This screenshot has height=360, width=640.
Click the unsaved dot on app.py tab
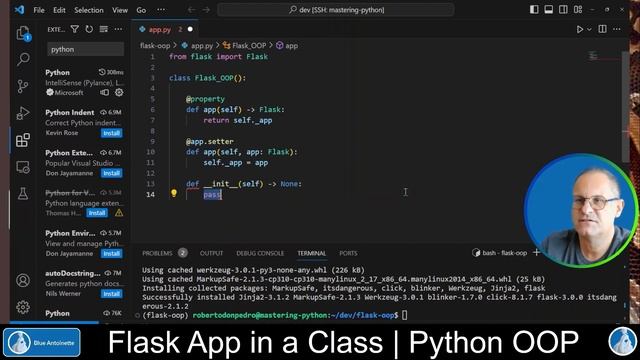click(190, 29)
